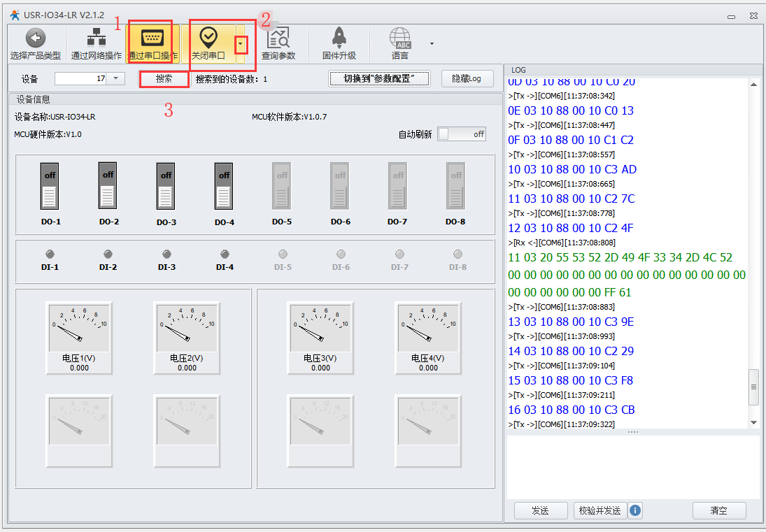The height and width of the screenshot is (532, 766).
Task: Click the Tx log timestamp 11:37:09:322
Action: pos(589,424)
